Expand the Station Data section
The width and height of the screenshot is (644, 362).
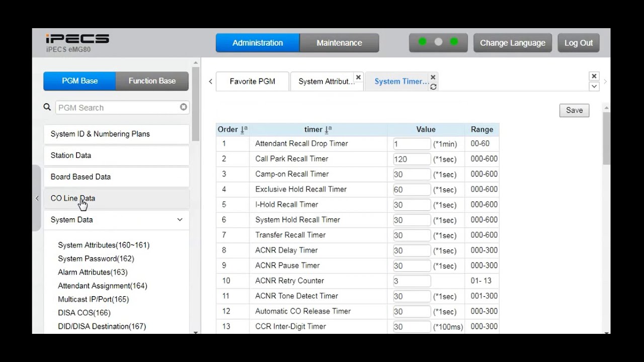tap(116, 156)
